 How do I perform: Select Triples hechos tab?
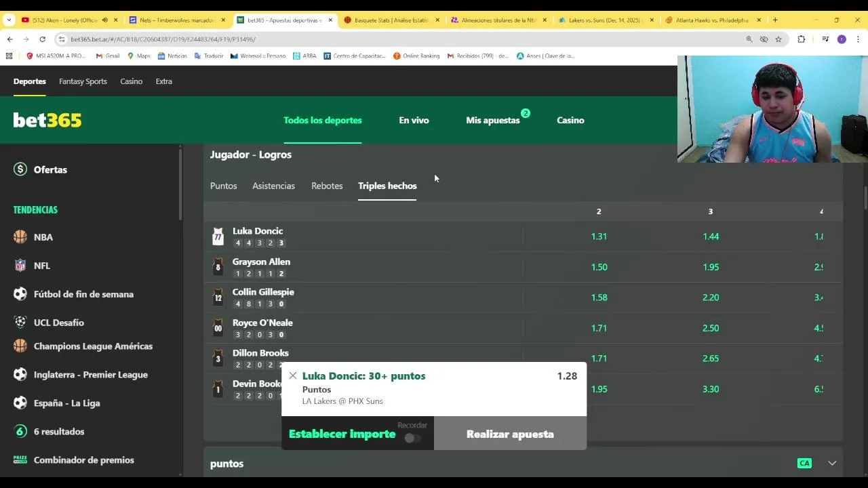[x=387, y=186]
